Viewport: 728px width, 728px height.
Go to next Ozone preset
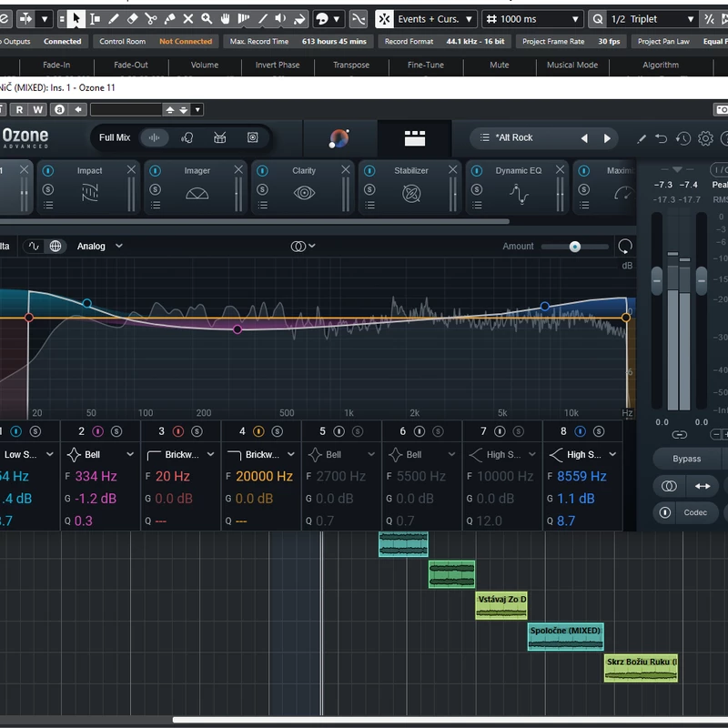click(x=607, y=138)
